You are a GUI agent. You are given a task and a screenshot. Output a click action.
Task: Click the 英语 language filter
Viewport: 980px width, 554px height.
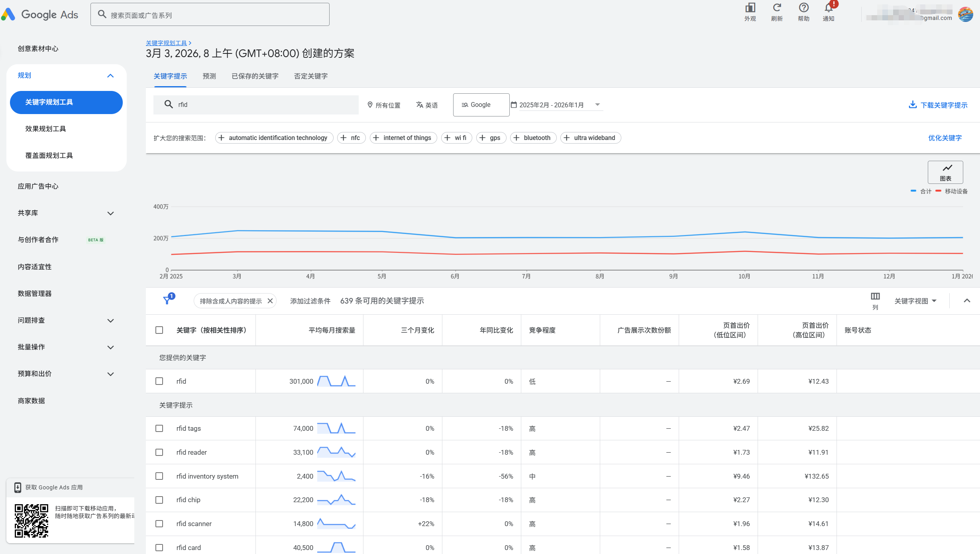[427, 105]
